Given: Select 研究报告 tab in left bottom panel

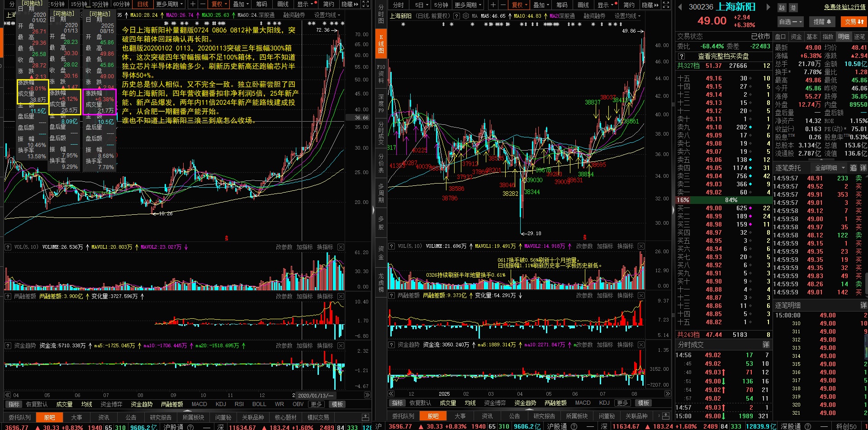Looking at the screenshot, I should (161, 417).
